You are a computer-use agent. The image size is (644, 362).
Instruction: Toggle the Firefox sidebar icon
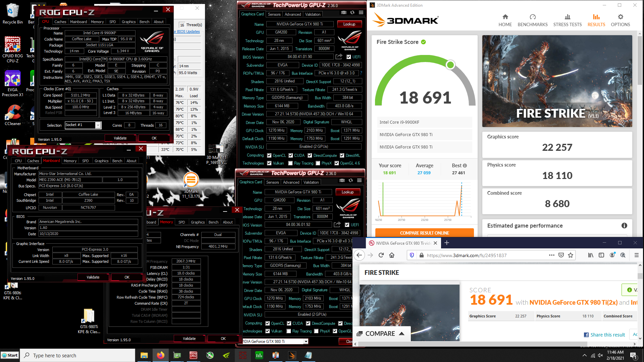tap(601, 255)
